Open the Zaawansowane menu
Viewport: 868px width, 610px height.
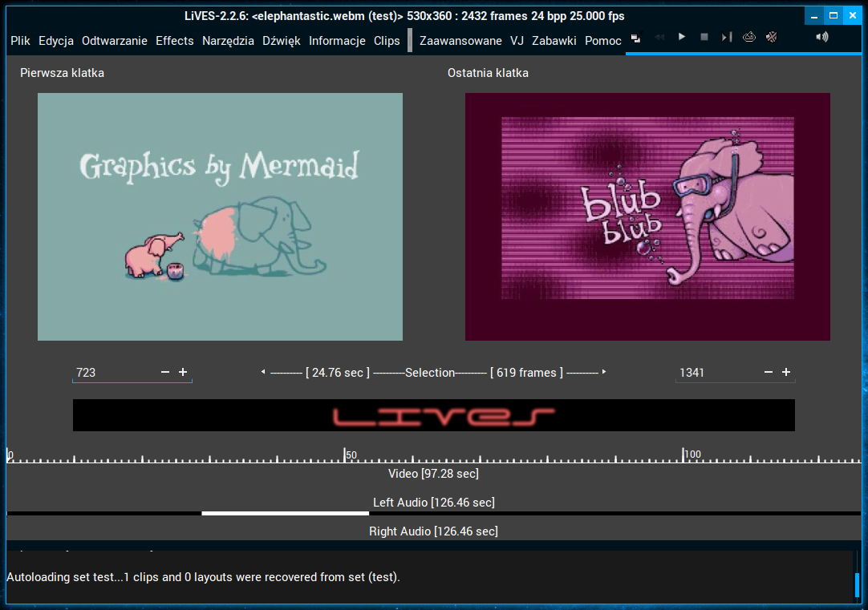[x=460, y=41]
